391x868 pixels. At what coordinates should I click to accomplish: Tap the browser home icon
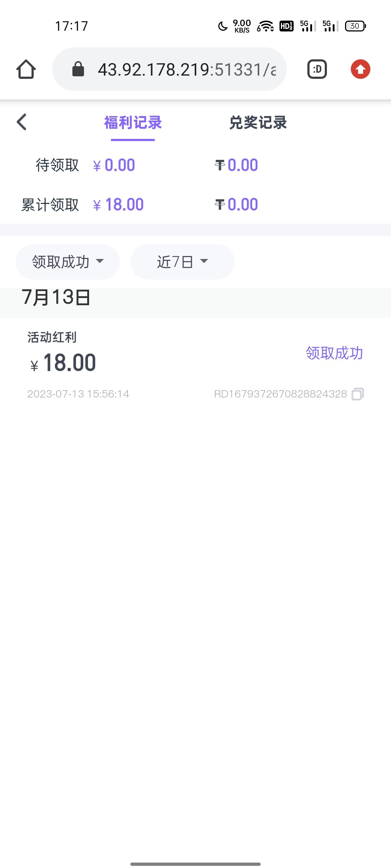tap(26, 69)
